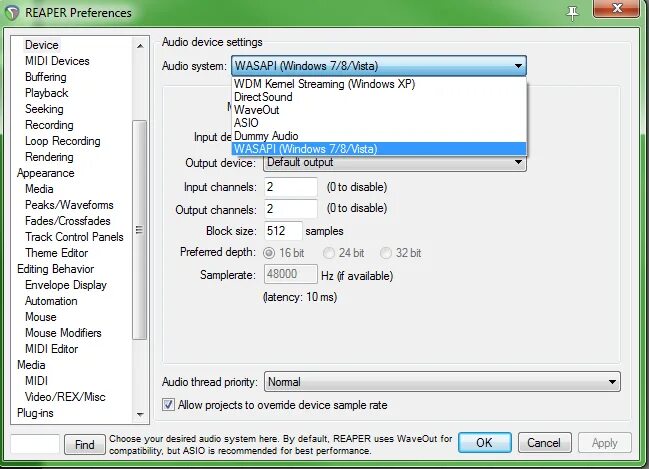Click the Input channels field
Screen dimensions: 649x469
(x=291, y=187)
